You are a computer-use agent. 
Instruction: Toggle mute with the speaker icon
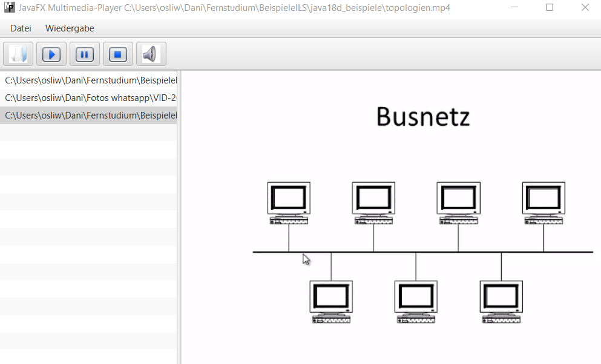(x=151, y=54)
